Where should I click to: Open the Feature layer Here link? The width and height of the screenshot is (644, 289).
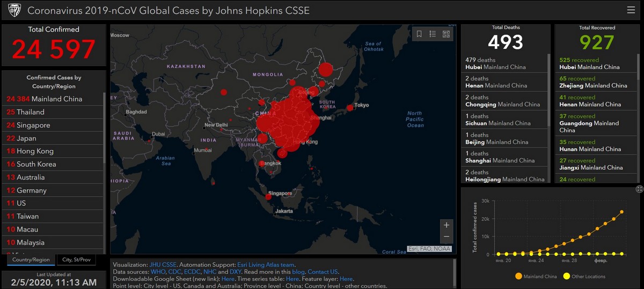click(346, 279)
